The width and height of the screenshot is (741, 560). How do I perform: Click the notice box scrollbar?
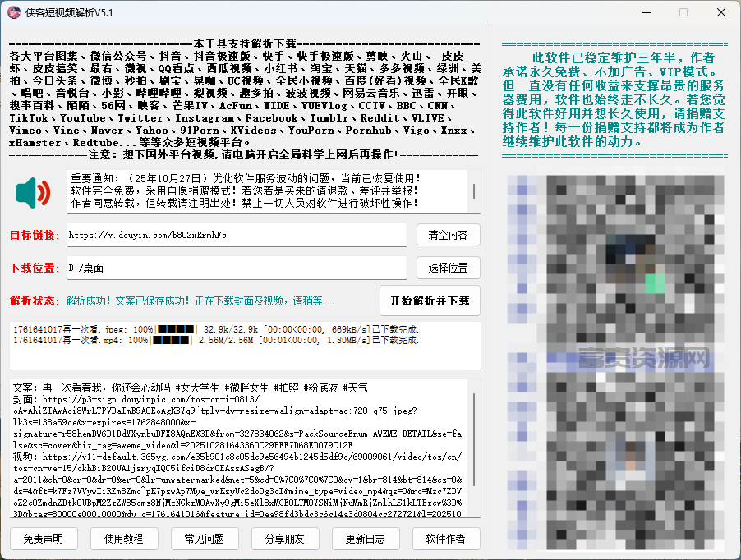click(x=474, y=191)
